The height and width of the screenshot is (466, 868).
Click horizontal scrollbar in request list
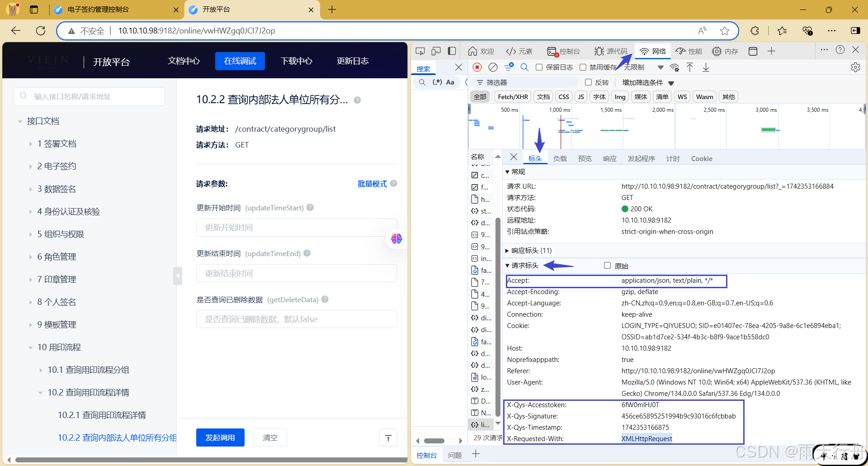[x=434, y=441]
